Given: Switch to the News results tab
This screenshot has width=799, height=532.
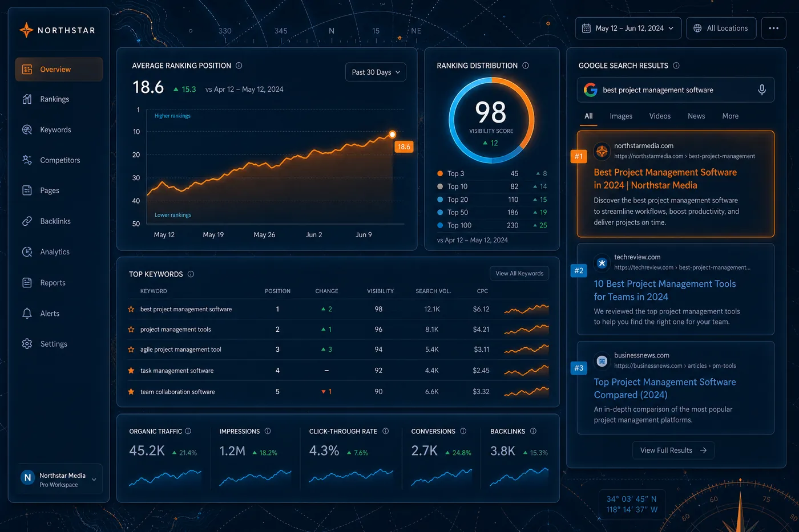Looking at the screenshot, I should [x=696, y=116].
